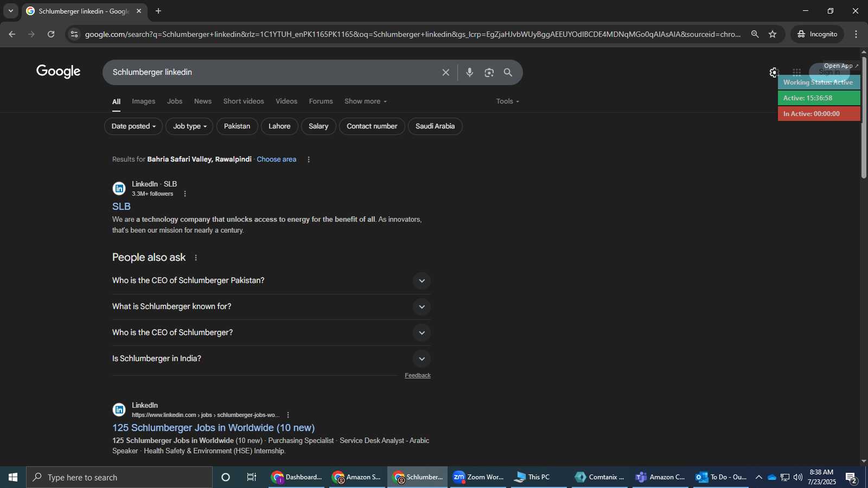
Task: Select the Saudi Arabia filter chip
Action: click(x=435, y=126)
